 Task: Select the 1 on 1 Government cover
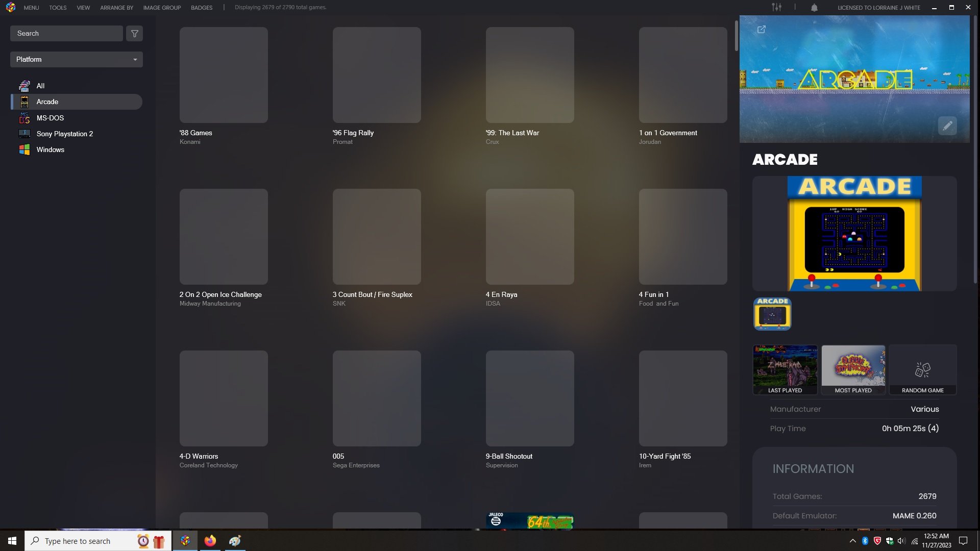tap(683, 75)
